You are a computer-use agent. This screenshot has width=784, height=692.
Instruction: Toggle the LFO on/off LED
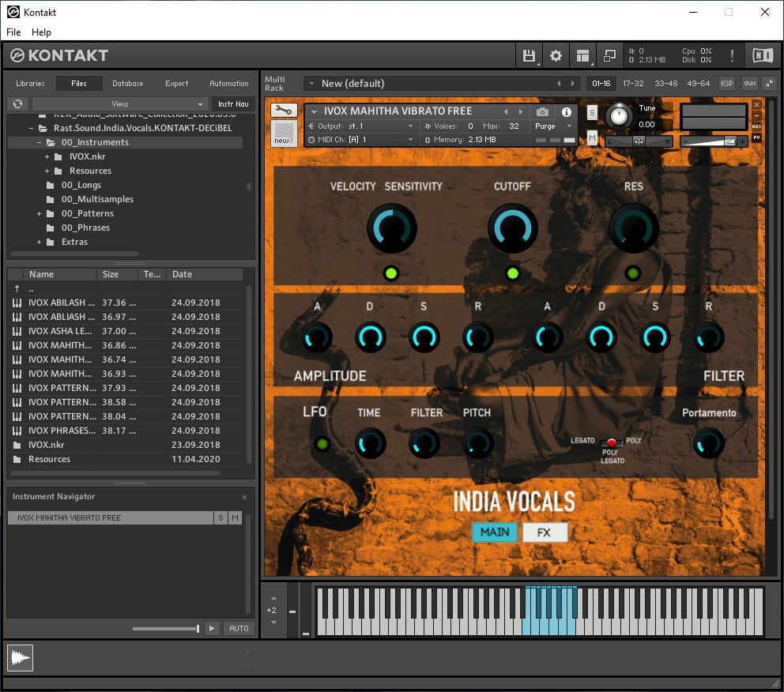pos(322,443)
